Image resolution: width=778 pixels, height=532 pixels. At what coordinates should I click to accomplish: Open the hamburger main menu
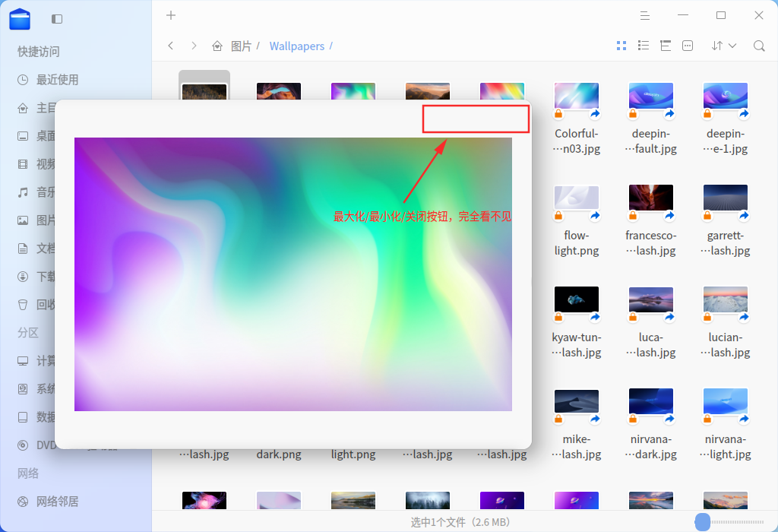click(644, 15)
